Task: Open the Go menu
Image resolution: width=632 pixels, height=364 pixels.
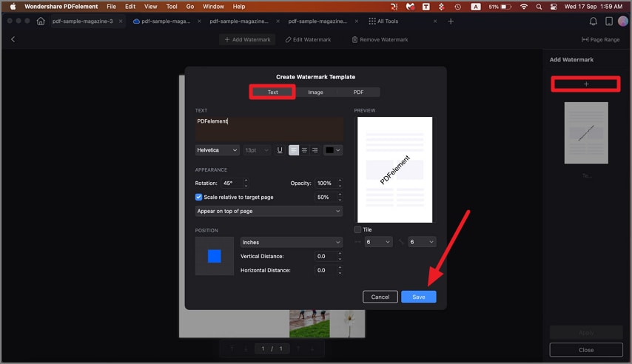Action: pyautogui.click(x=190, y=7)
